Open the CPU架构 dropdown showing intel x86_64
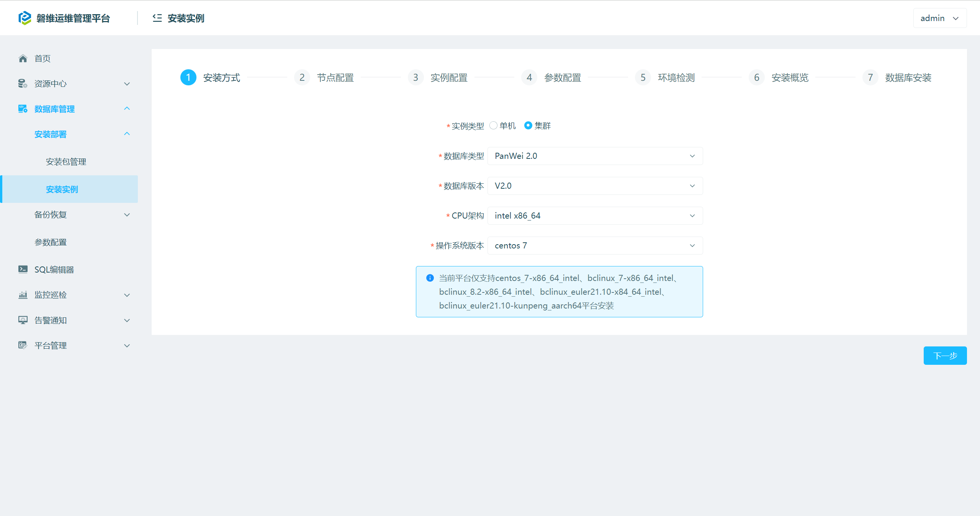This screenshot has width=980, height=516. [595, 216]
